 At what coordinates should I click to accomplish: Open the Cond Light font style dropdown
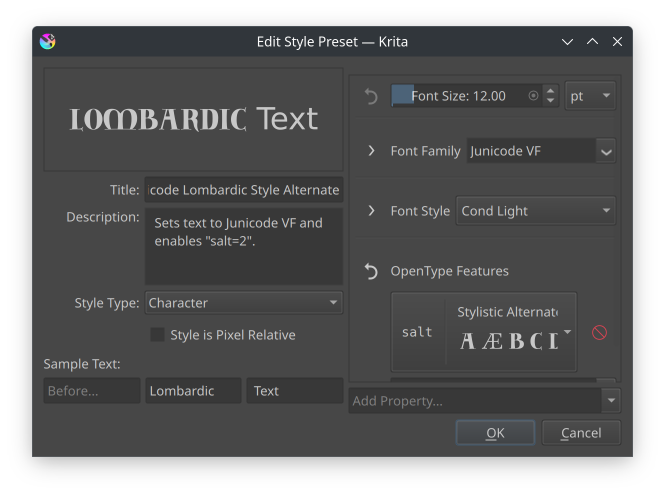coord(536,211)
